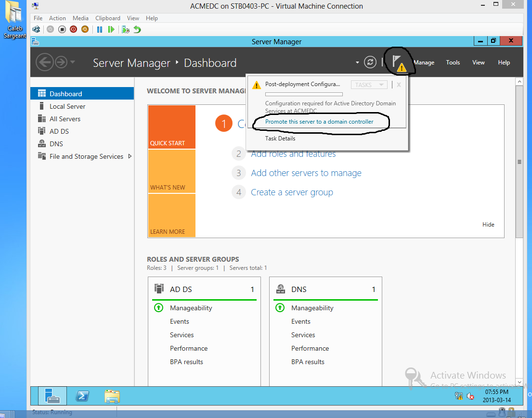This screenshot has height=418, width=532.
Task: Open the WHAT'S NEW tile
Action: click(x=172, y=171)
